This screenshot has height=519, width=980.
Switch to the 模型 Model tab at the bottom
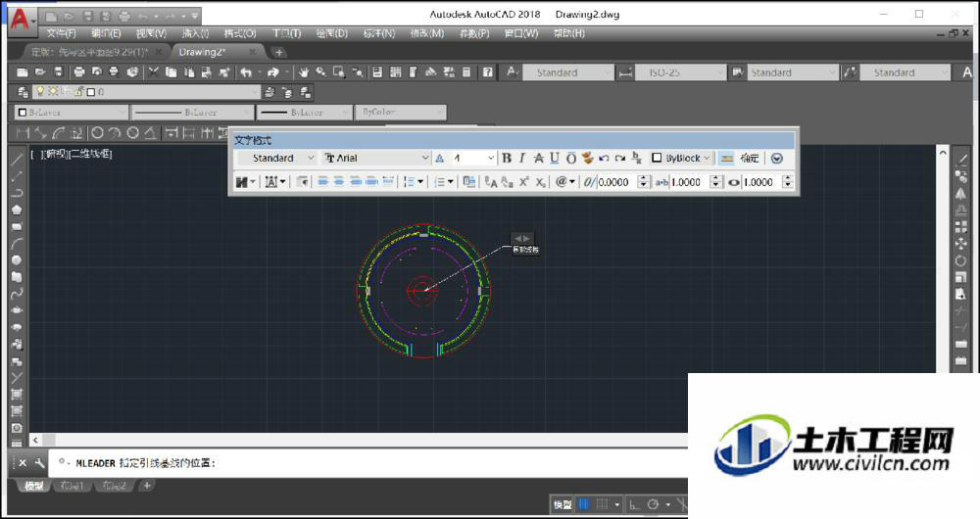(33, 486)
